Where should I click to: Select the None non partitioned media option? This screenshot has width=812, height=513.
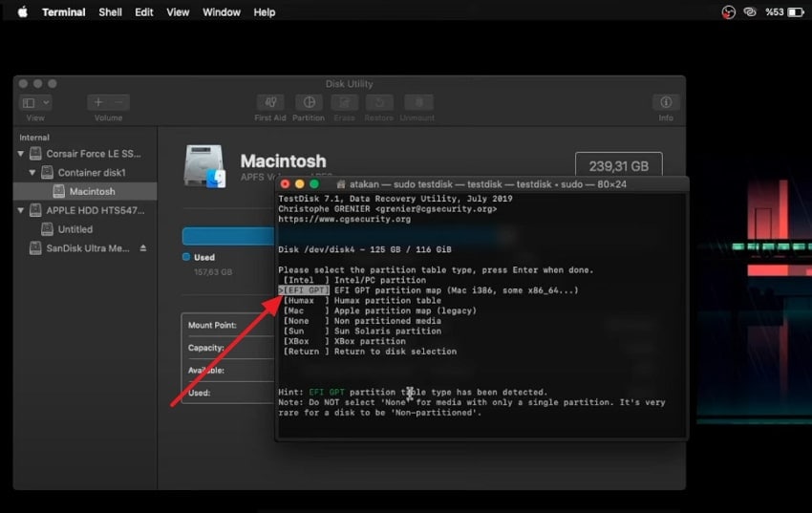tap(362, 321)
